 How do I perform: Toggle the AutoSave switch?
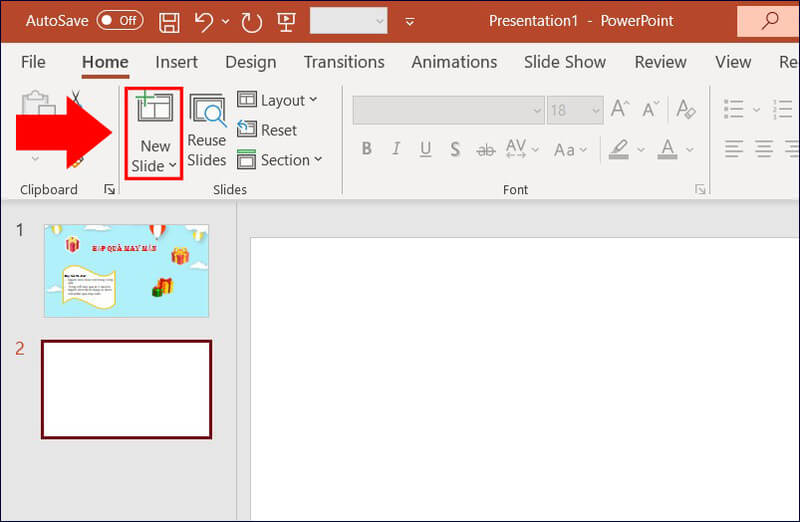[x=120, y=20]
